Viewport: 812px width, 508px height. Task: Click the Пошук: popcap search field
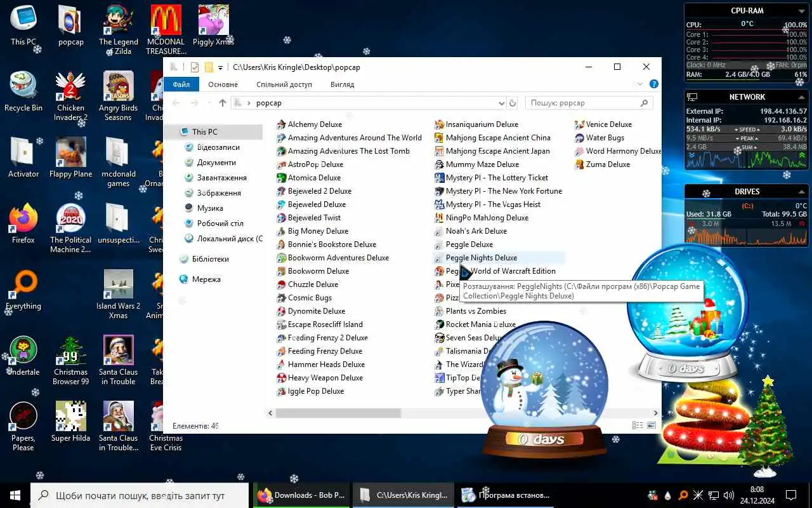590,103
